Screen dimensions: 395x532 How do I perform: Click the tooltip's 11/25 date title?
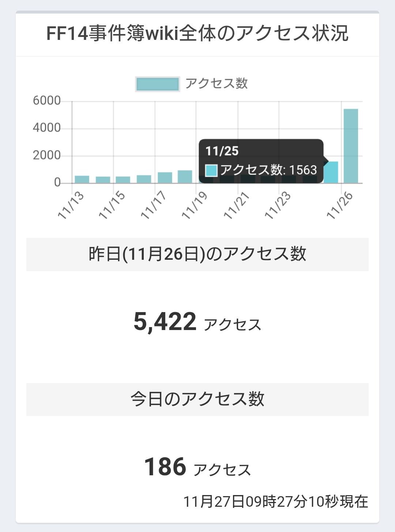pyautogui.click(x=222, y=151)
